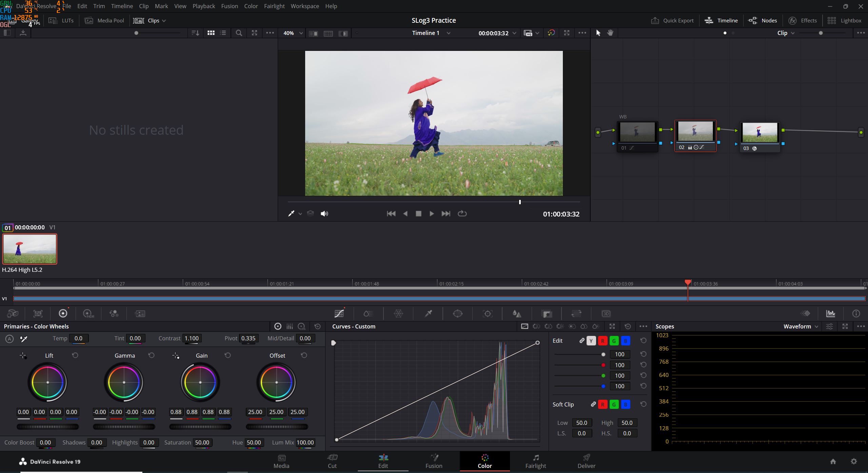
Task: Toggle the red curve edit channel
Action: tap(603, 341)
